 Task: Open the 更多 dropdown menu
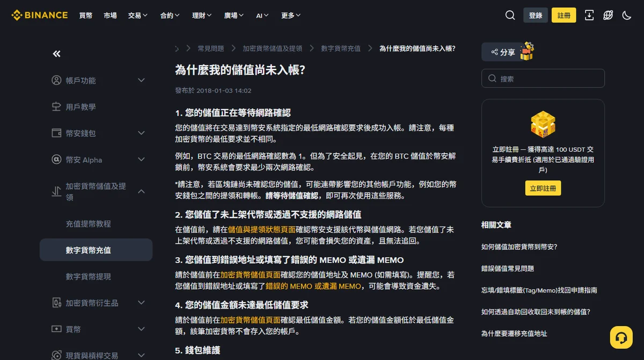tap(291, 16)
